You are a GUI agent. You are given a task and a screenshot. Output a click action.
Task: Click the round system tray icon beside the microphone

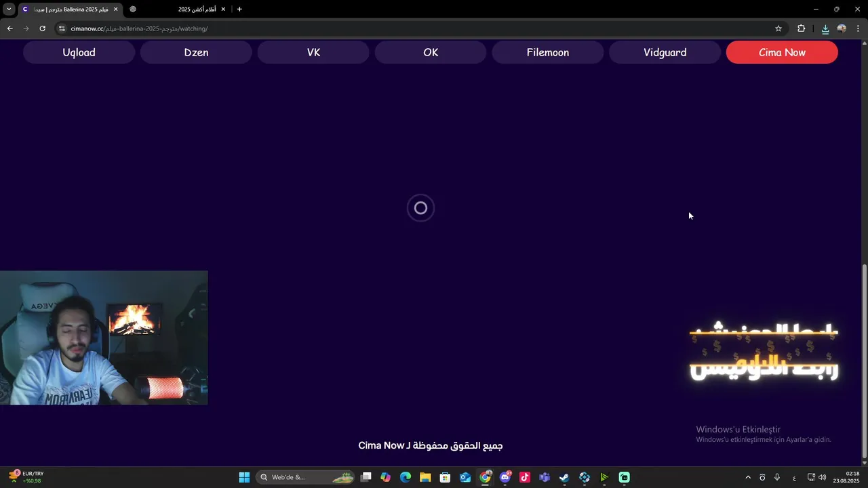762,477
